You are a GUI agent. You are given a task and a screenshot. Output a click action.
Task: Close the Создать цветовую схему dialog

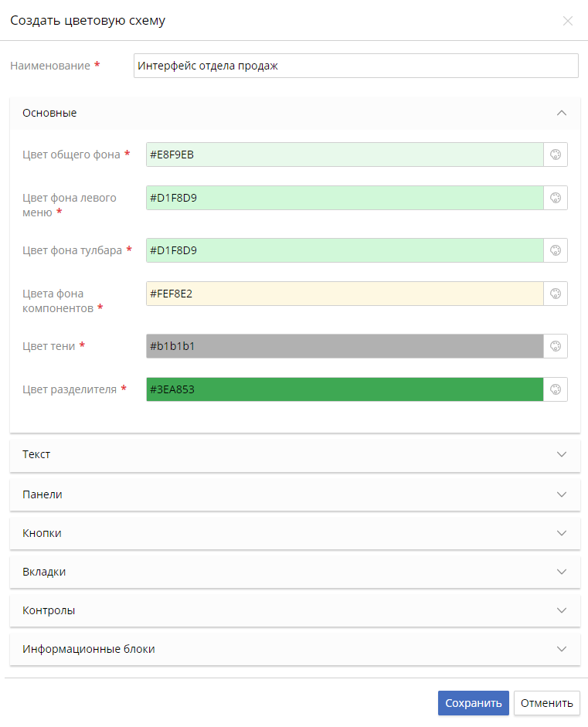[568, 21]
